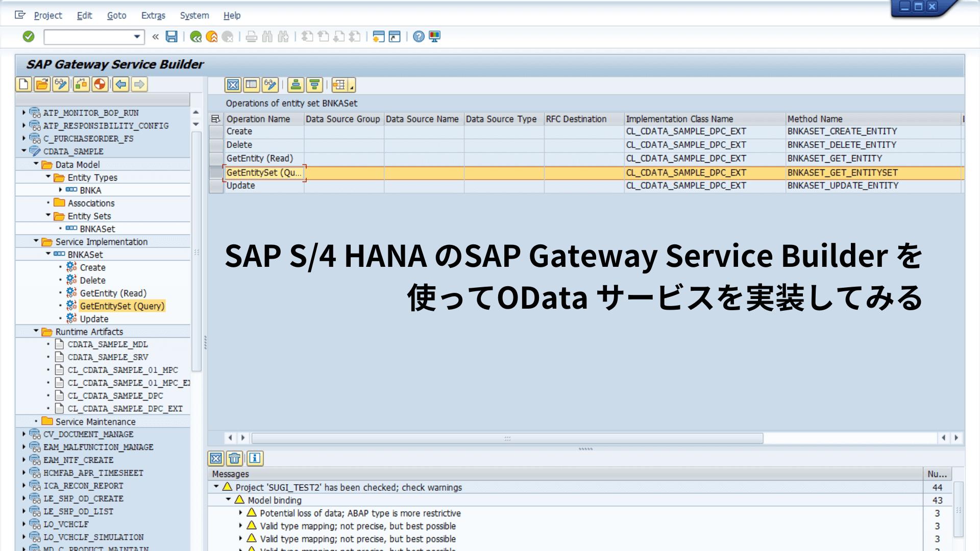Click the forward arrow navigation icon
The image size is (980, 551).
139,84
